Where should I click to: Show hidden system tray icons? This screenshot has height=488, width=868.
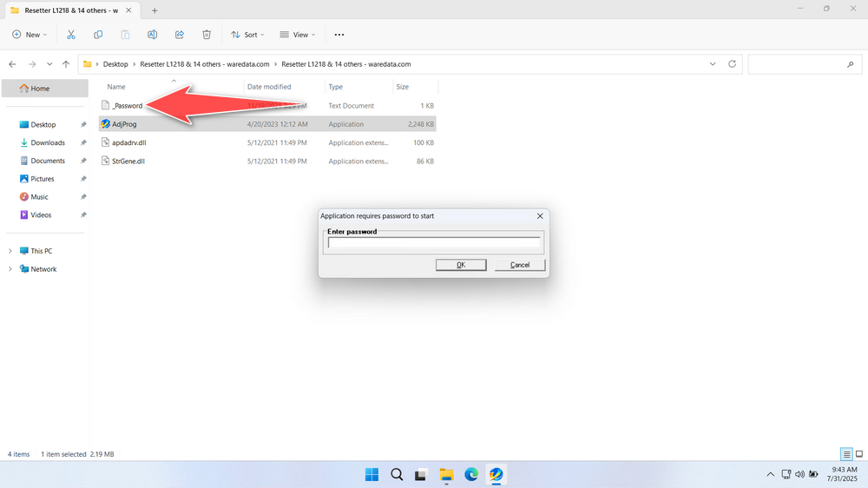[x=770, y=474]
